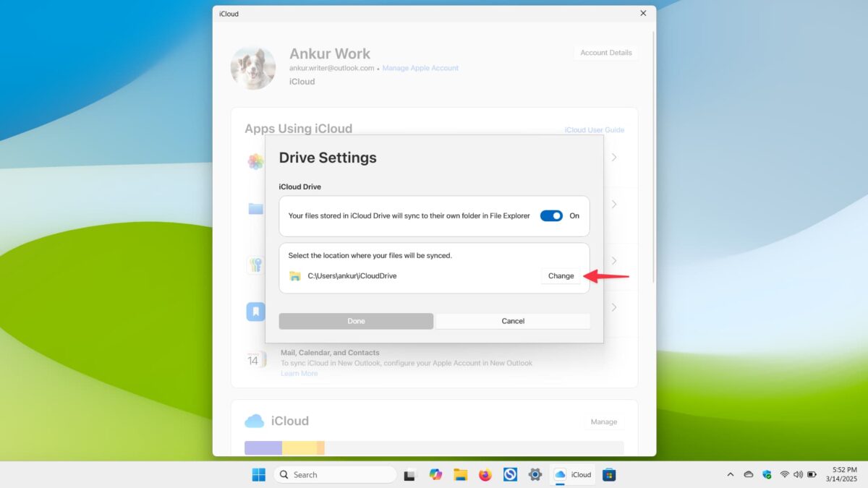Click the iCloud window vertical scrollbar

click(653, 155)
